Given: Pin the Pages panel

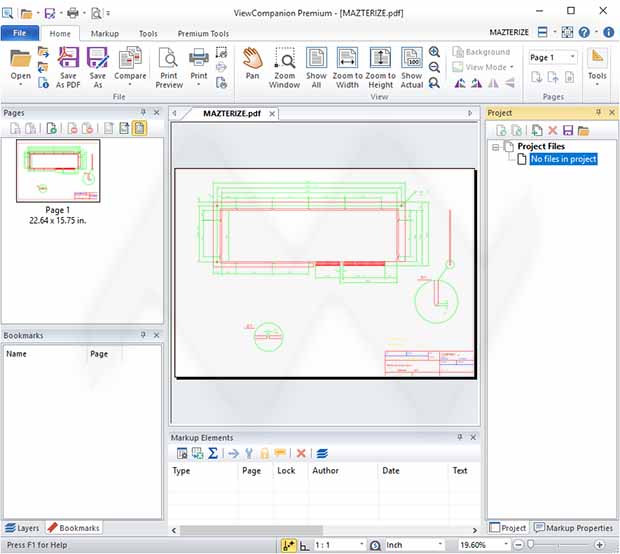Looking at the screenshot, I should point(143,112).
